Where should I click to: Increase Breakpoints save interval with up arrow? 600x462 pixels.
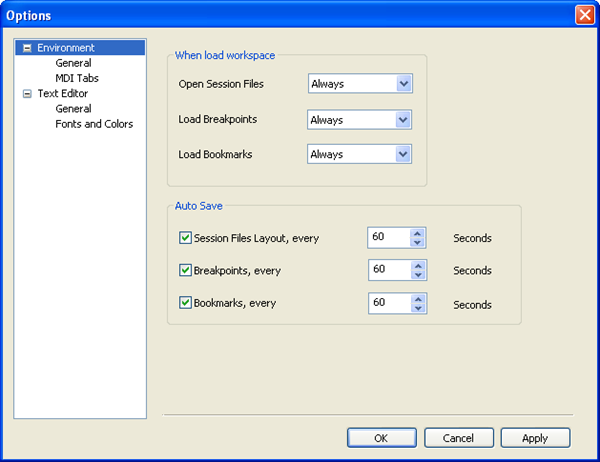click(x=418, y=265)
